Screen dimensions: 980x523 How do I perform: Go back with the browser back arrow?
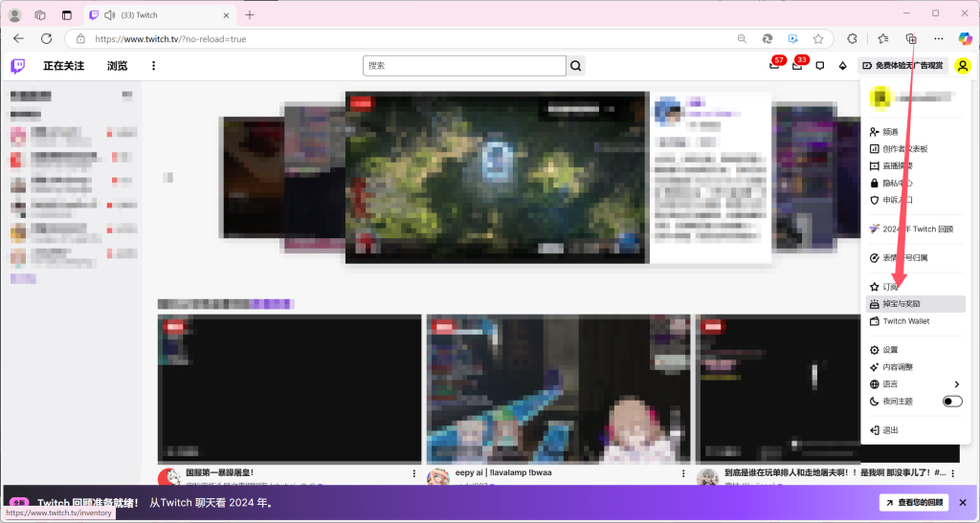[x=19, y=38]
